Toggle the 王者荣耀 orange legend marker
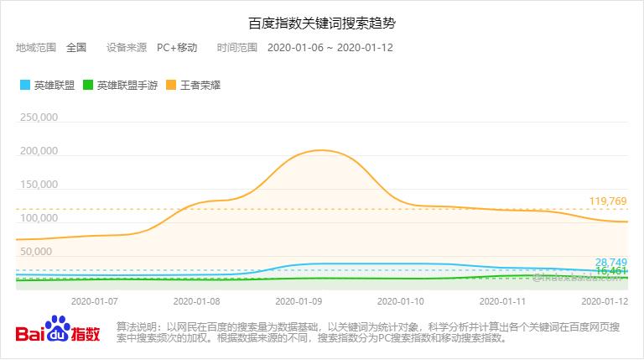This screenshot has width=644, height=360. pyautogui.click(x=170, y=86)
